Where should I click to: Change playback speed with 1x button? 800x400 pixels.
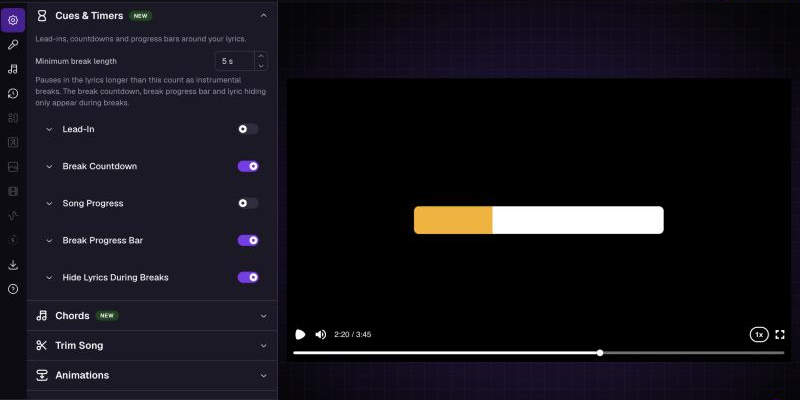coord(759,335)
